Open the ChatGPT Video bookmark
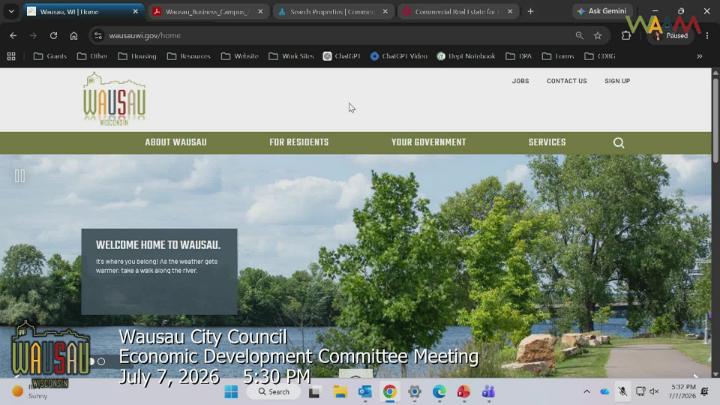The image size is (720, 405). coord(399,56)
